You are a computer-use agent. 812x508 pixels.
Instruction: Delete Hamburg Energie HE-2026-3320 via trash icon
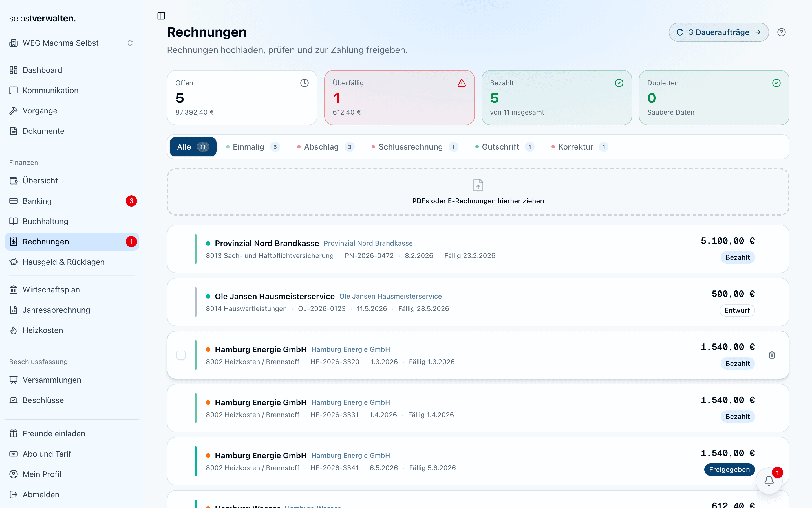coord(772,355)
